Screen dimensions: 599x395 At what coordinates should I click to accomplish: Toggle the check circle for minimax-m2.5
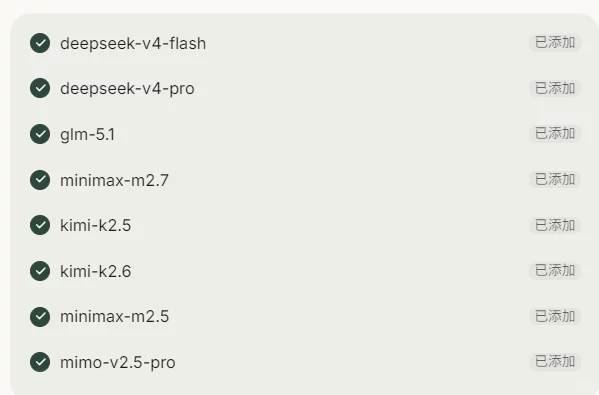click(40, 316)
